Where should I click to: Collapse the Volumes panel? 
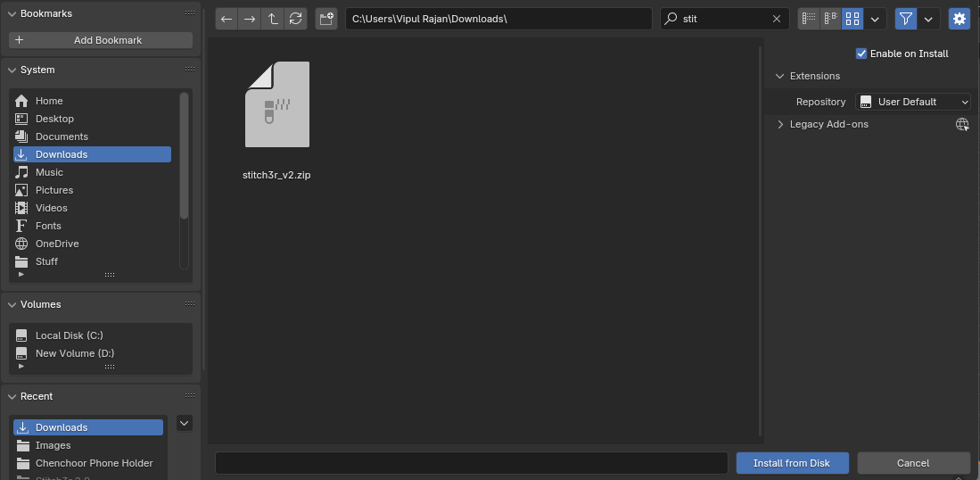(12, 304)
